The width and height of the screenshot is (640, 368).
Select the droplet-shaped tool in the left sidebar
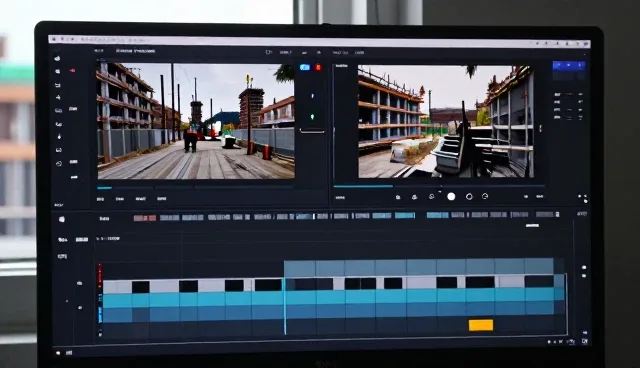click(x=59, y=136)
